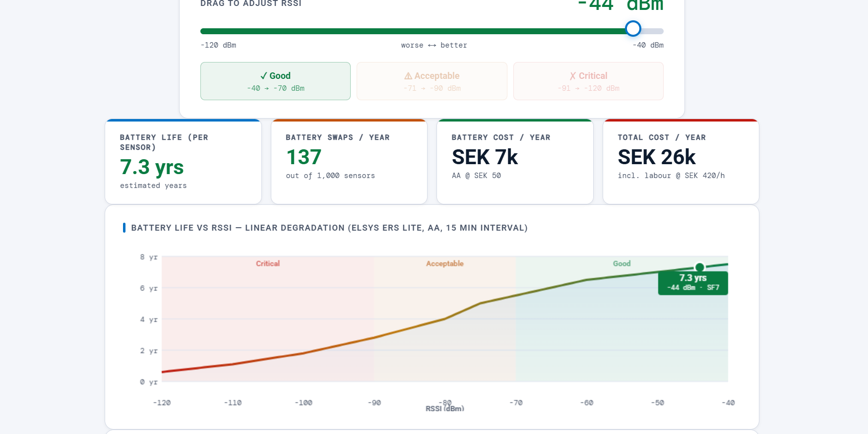Click the Critical zone label in chart
This screenshot has height=434, width=868.
pyautogui.click(x=268, y=263)
